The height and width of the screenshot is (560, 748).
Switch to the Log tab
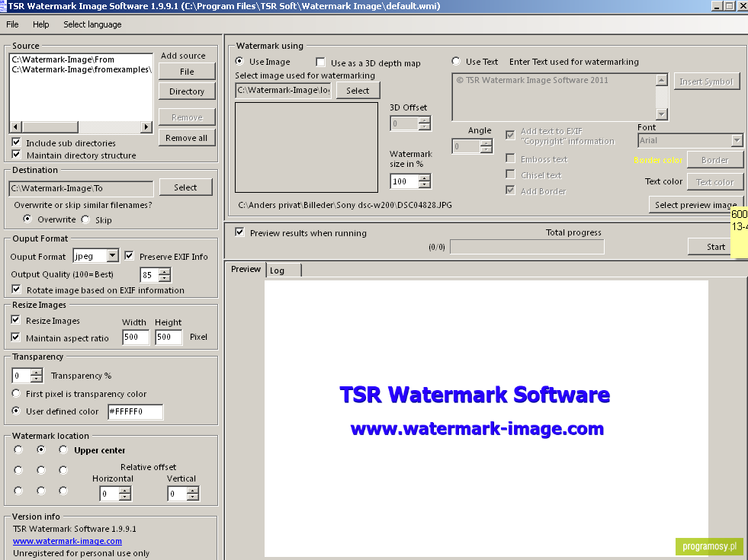point(284,270)
